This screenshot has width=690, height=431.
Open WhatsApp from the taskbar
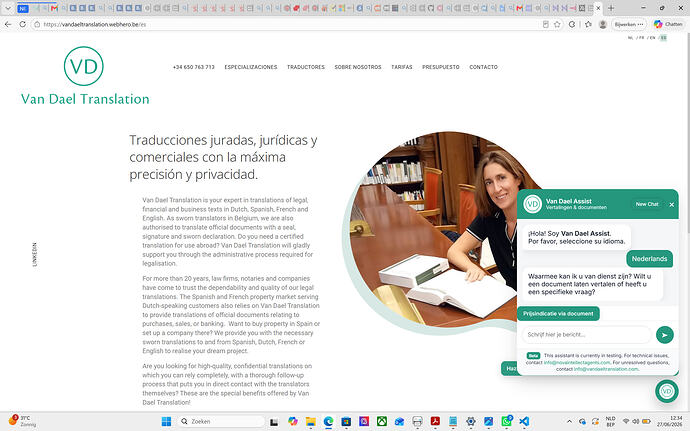[506, 421]
